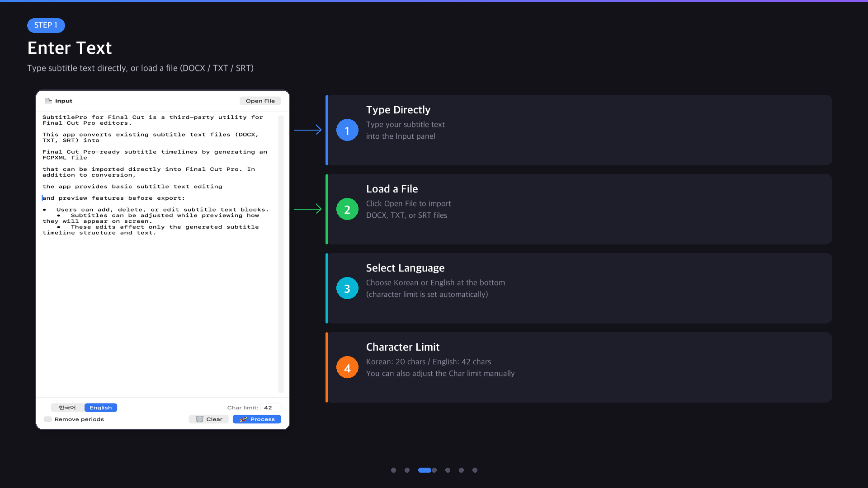Click the document icon beside Input label
This screenshot has width=868, height=488.
tap(48, 100)
